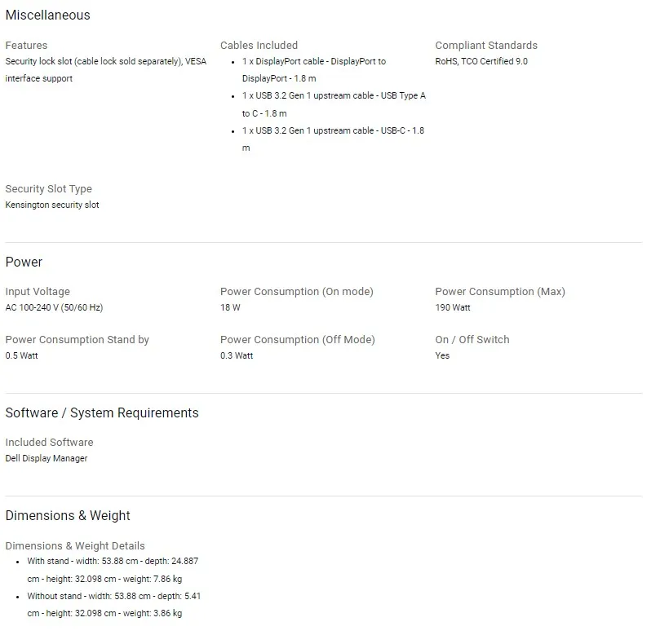This screenshot has height=644, width=660.
Task: Click the Features label
Action: click(x=26, y=46)
